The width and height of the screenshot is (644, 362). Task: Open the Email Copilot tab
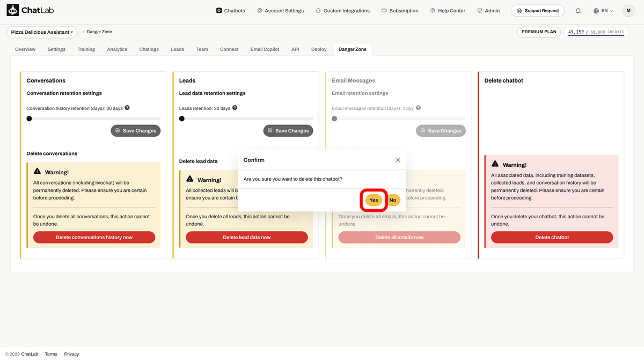pyautogui.click(x=265, y=49)
